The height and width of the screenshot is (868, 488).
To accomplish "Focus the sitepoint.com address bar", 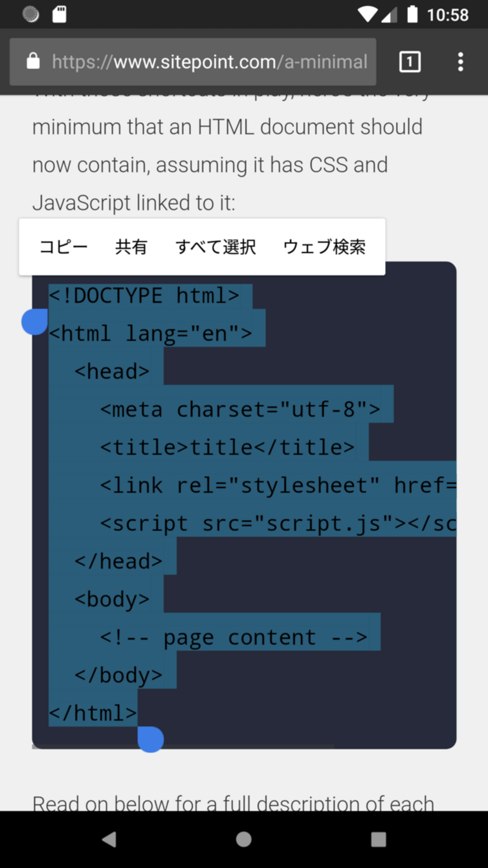I will tap(193, 62).
